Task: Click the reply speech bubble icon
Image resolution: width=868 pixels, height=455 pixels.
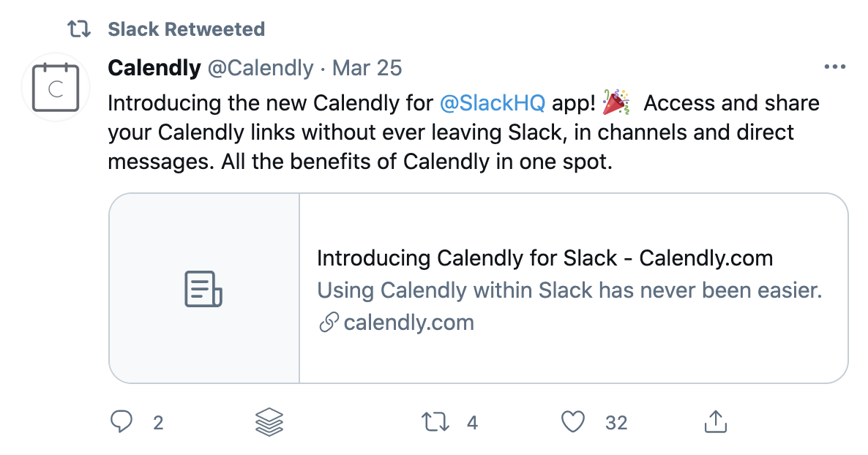Action: pos(121,421)
